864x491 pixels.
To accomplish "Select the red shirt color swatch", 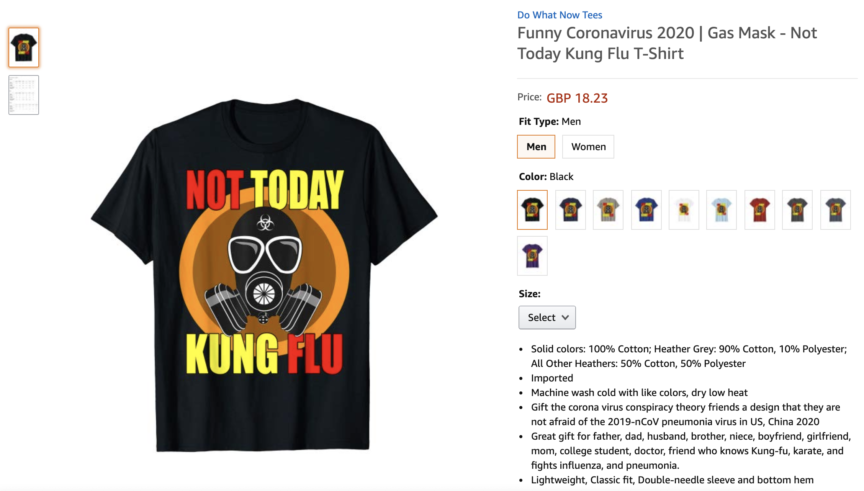I will tap(760, 210).
